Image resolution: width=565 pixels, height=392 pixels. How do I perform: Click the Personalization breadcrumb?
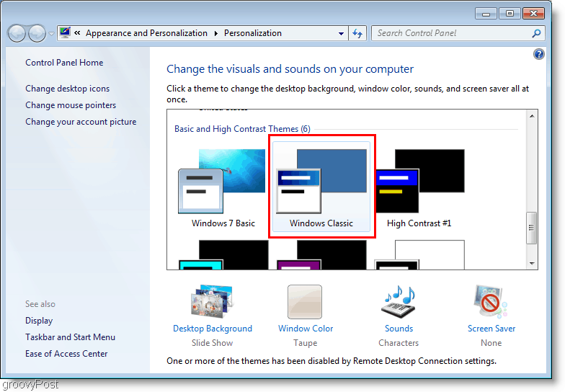point(252,33)
